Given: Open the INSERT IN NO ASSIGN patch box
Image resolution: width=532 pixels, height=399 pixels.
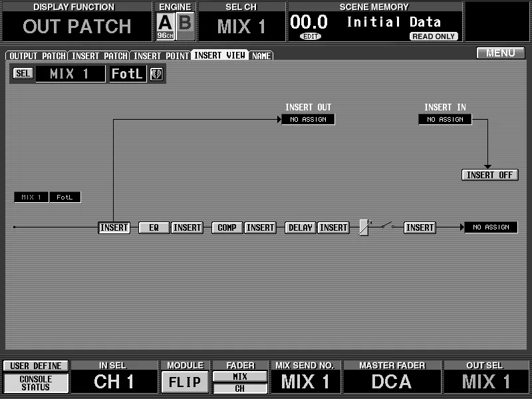Looking at the screenshot, I should click(x=445, y=120).
